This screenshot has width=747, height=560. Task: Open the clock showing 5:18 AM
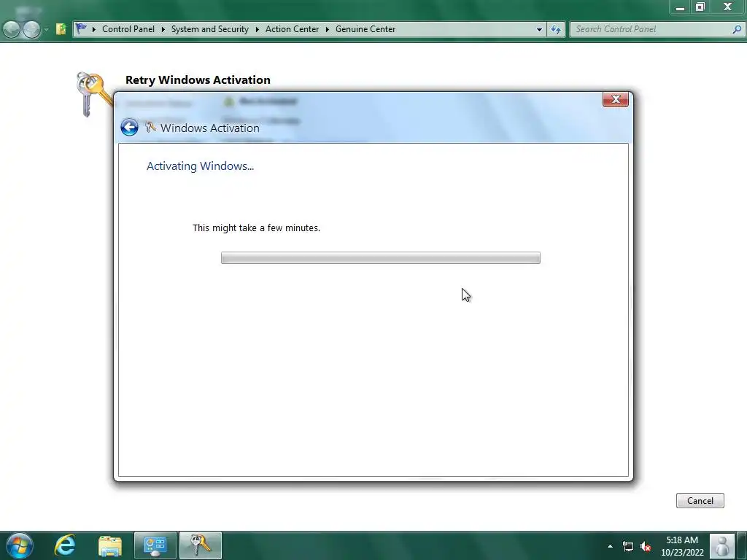coord(682,540)
